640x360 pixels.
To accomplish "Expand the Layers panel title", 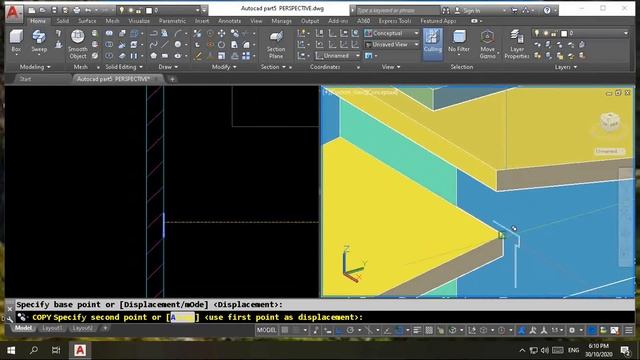I will (x=566, y=67).
